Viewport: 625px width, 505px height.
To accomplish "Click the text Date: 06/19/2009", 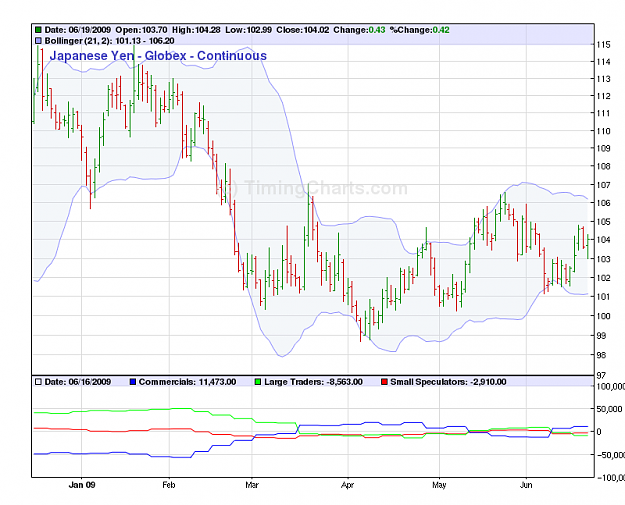I will pos(78,30).
